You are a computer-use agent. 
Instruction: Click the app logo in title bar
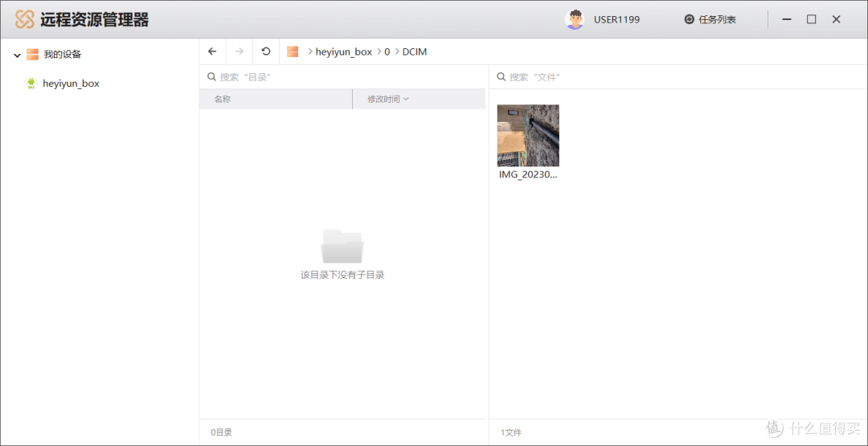[24, 19]
